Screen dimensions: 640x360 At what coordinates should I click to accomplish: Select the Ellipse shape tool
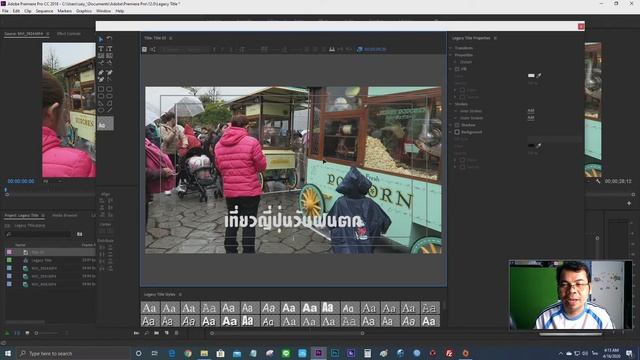(x=101, y=110)
